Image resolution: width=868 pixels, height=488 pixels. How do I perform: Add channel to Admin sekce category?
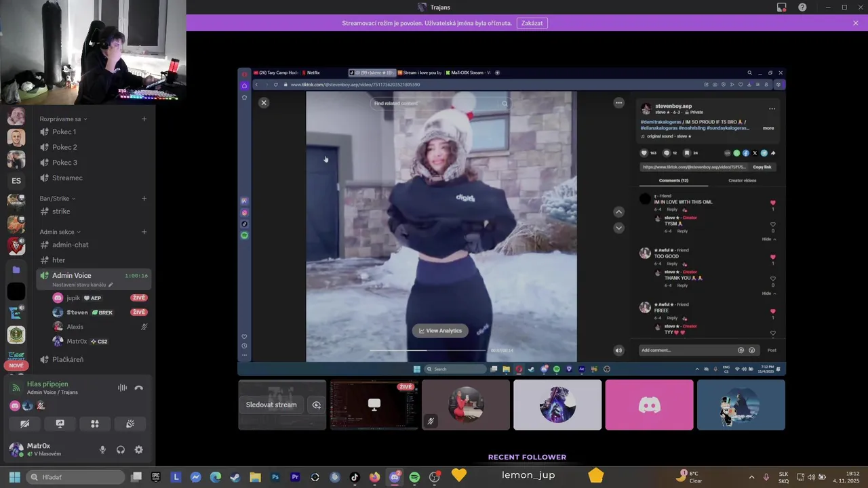tap(144, 232)
